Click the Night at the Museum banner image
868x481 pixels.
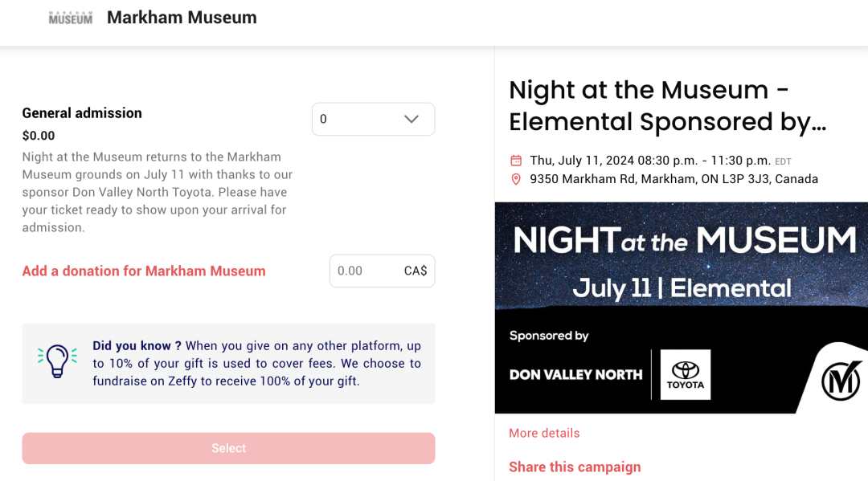click(x=682, y=308)
